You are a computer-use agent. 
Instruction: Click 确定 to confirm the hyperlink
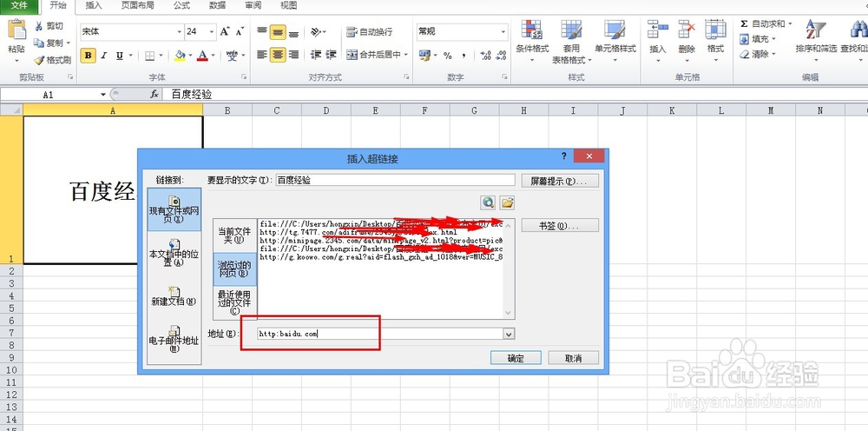(x=516, y=358)
